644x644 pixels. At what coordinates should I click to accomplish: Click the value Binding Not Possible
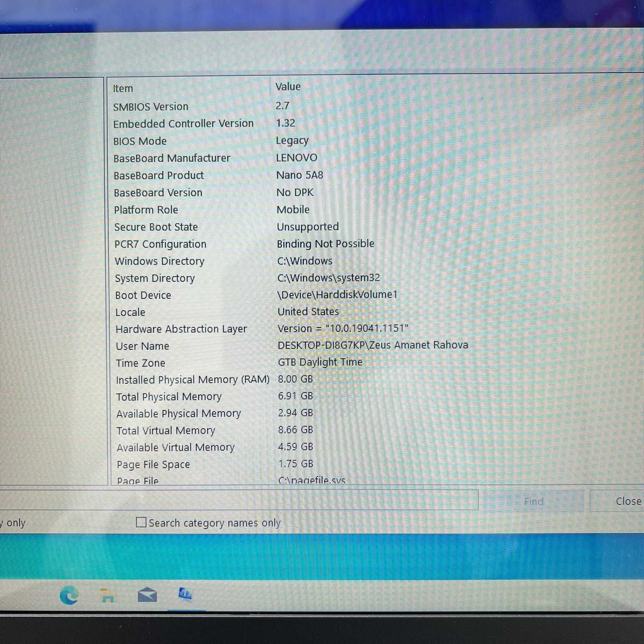326,244
